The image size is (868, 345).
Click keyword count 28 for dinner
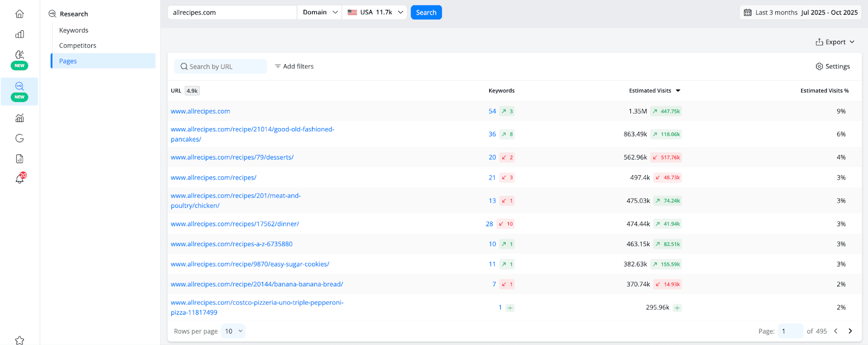tap(489, 224)
